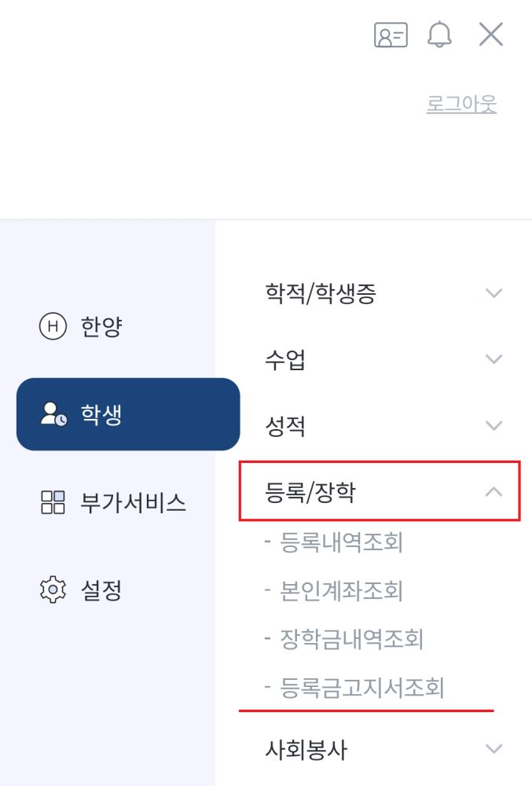The width and height of the screenshot is (532, 786).
Task: Click the 로그아웃 link
Action: point(461,104)
